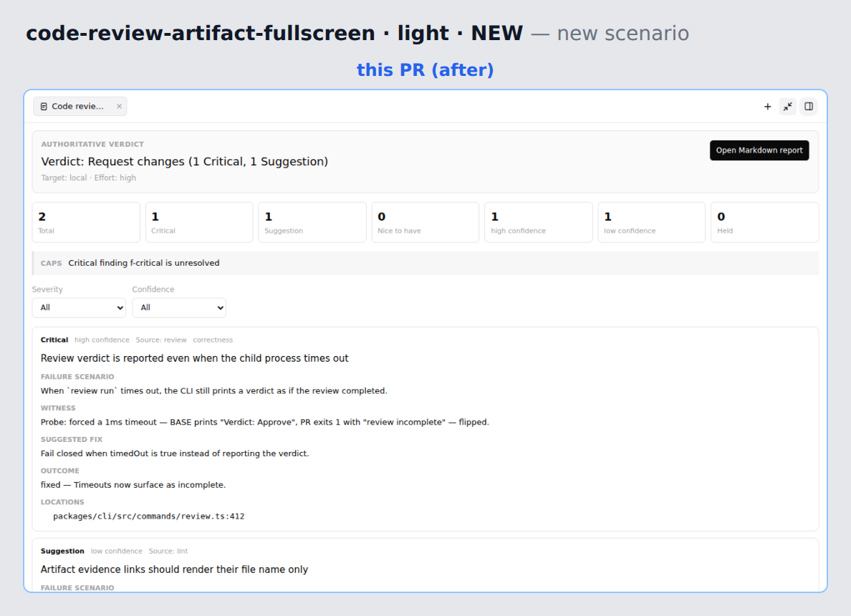Click the low confidence count card

652,223
